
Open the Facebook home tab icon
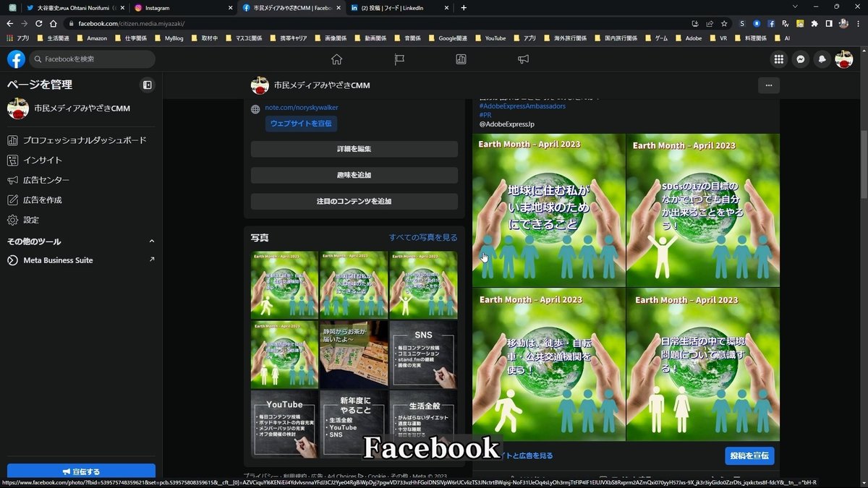click(x=336, y=59)
